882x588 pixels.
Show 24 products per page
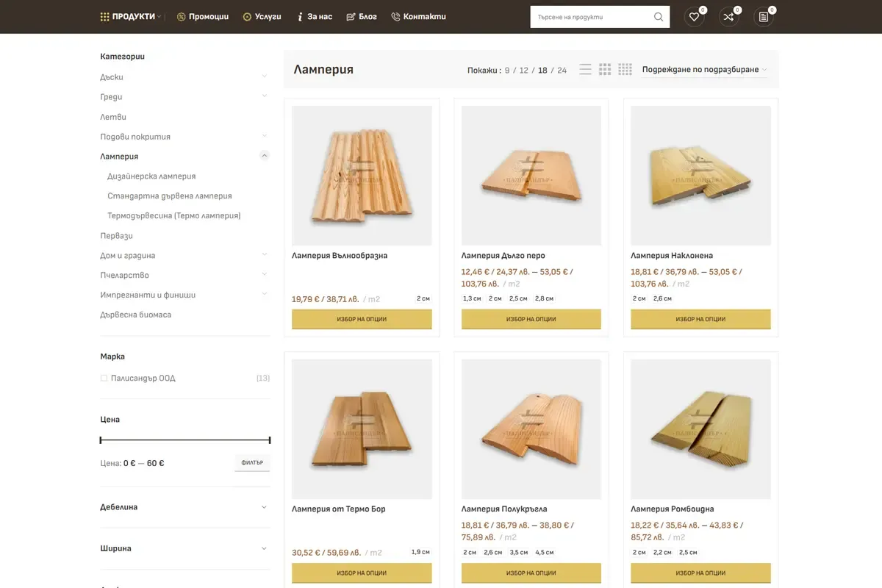[x=562, y=71]
